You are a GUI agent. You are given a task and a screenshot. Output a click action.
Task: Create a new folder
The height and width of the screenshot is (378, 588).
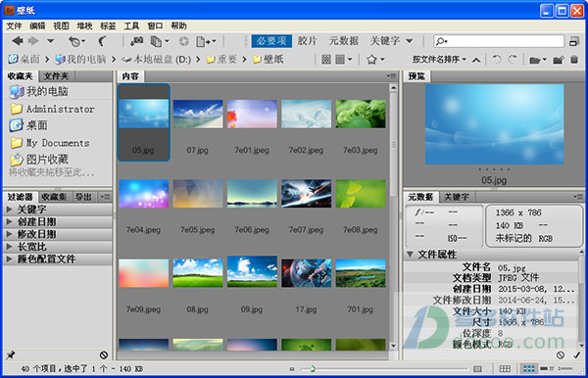click(559, 60)
